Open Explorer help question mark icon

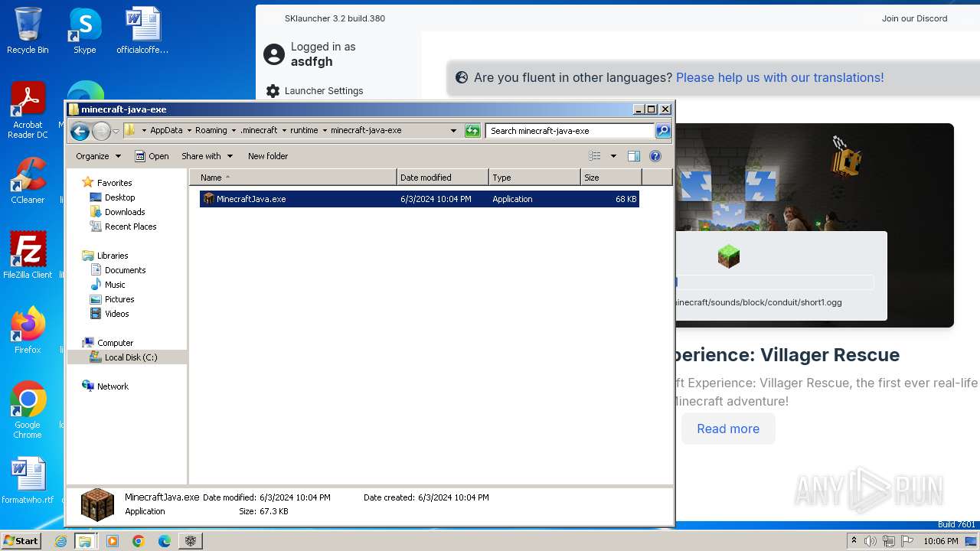(x=655, y=156)
